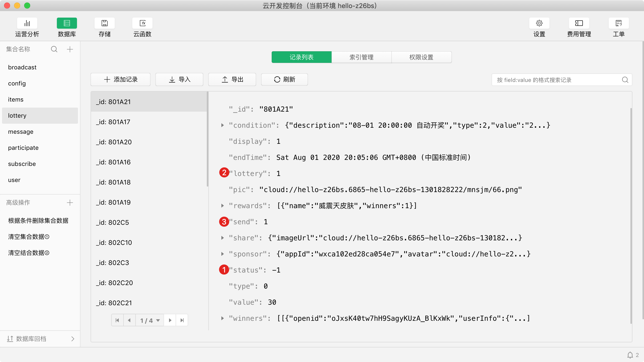Image resolution: width=644 pixels, height=362 pixels.
Task: Expand the "rewards" field triangle
Action: [222, 206]
